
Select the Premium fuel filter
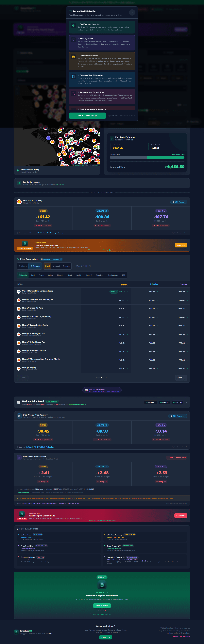[66, 266]
